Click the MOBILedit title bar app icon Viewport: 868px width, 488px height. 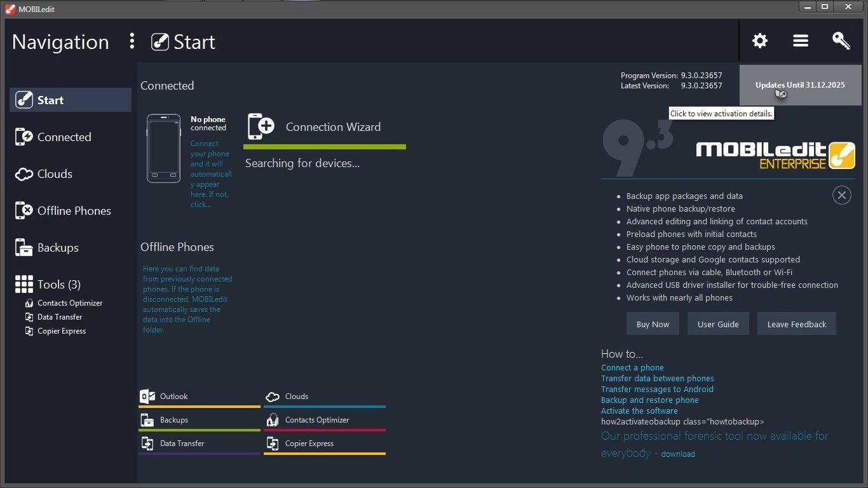[10, 9]
